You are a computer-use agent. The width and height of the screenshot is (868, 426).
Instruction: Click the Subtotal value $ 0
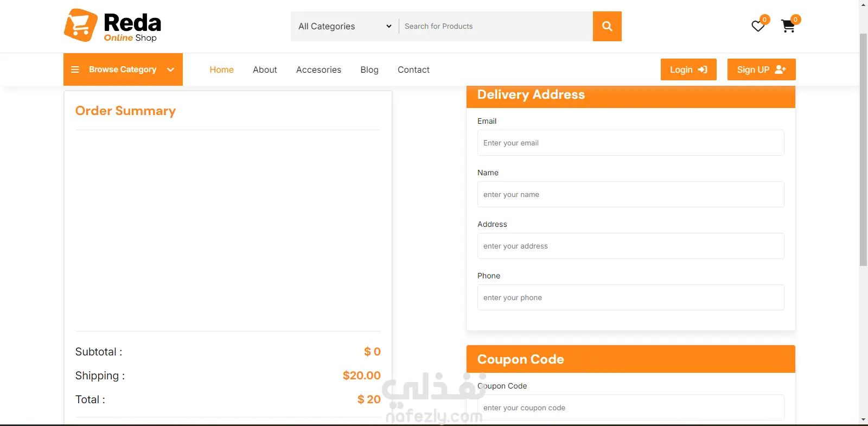coord(372,352)
